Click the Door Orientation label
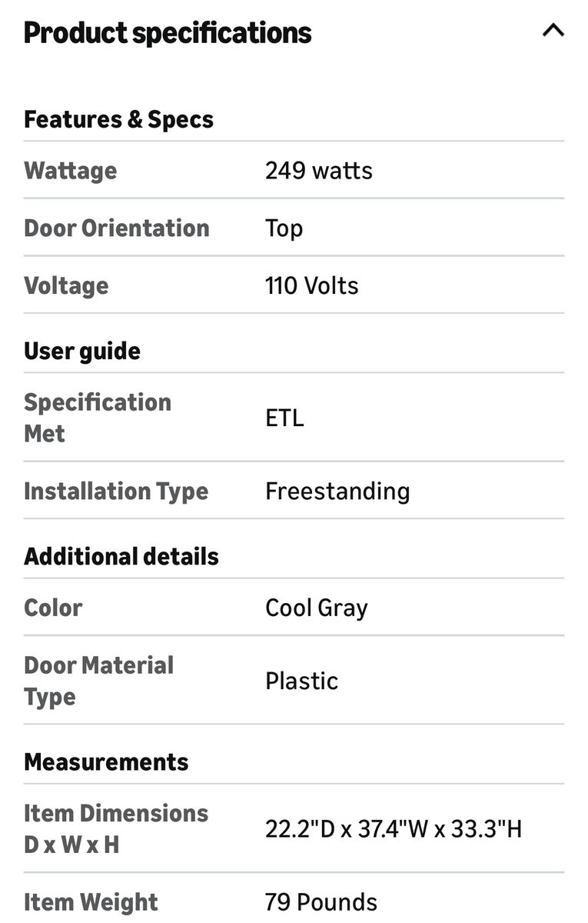Viewport: 588px width, 923px height. [116, 228]
